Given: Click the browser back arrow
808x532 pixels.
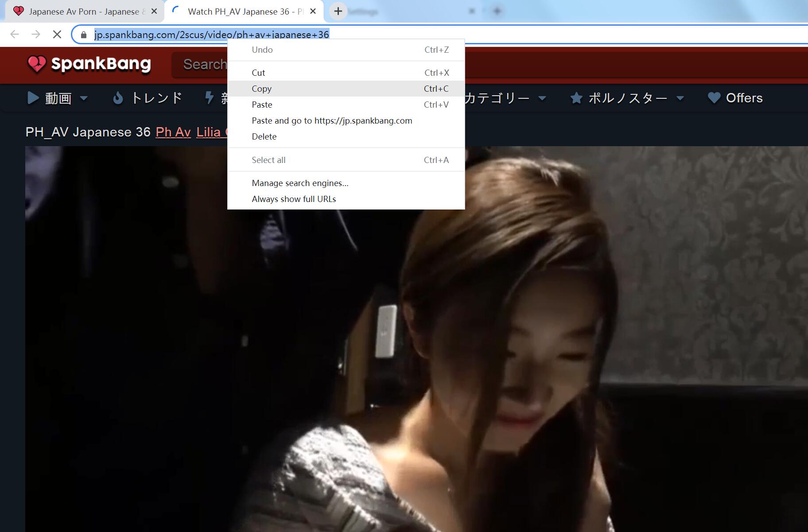Looking at the screenshot, I should pos(15,34).
